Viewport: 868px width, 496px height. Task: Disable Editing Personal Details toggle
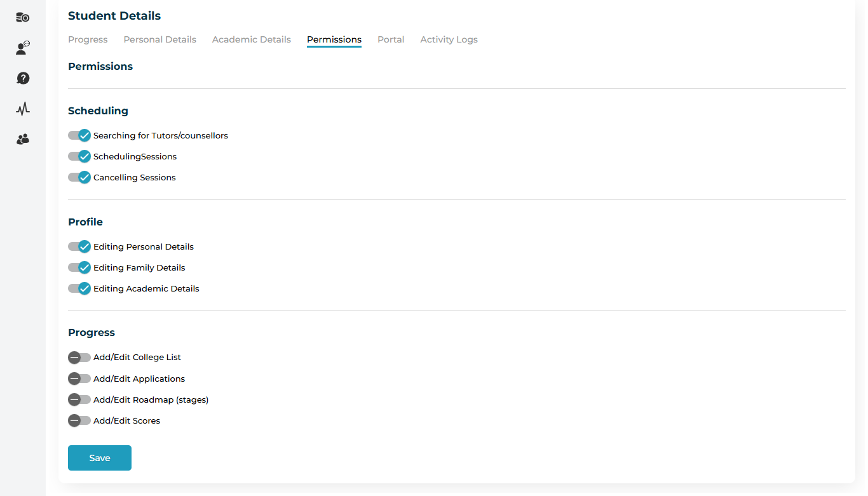pyautogui.click(x=79, y=246)
